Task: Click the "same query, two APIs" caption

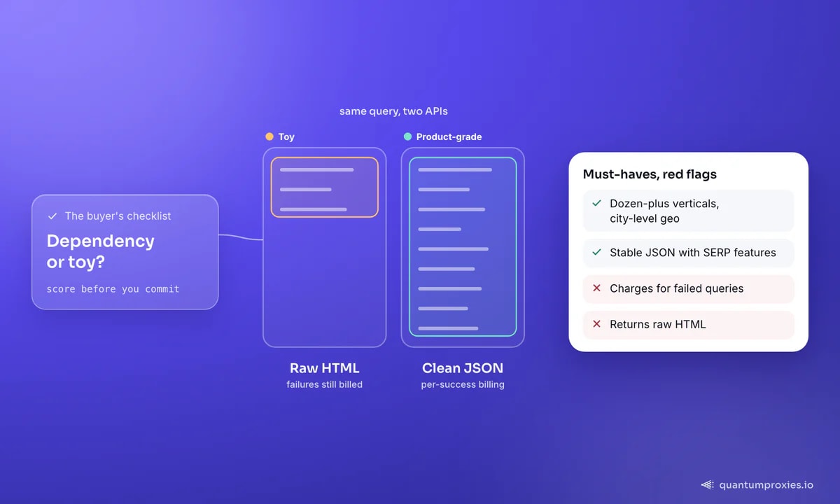Action: 393,111
